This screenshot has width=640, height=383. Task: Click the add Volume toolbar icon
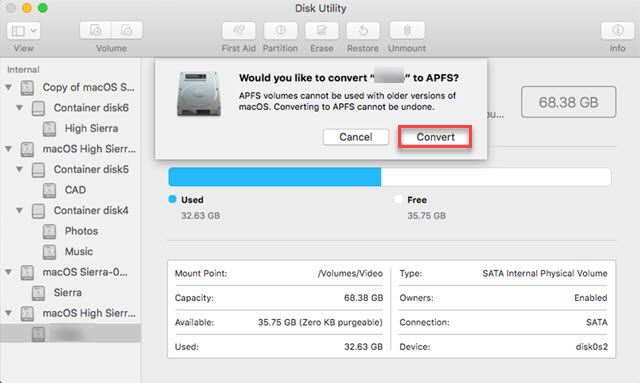(96, 31)
